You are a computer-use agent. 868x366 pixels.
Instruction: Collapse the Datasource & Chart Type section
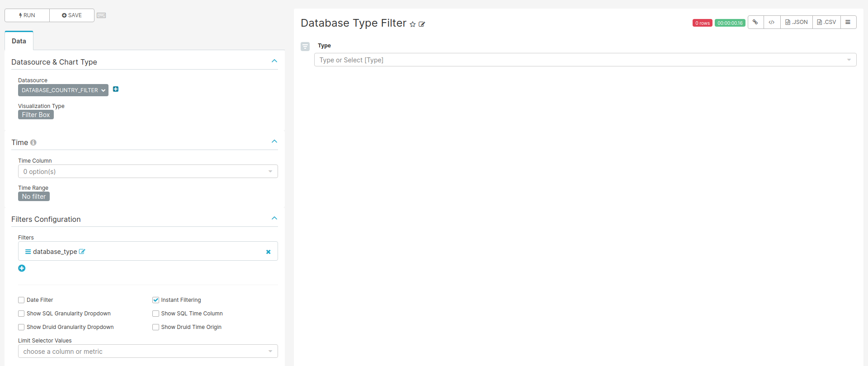pyautogui.click(x=274, y=61)
